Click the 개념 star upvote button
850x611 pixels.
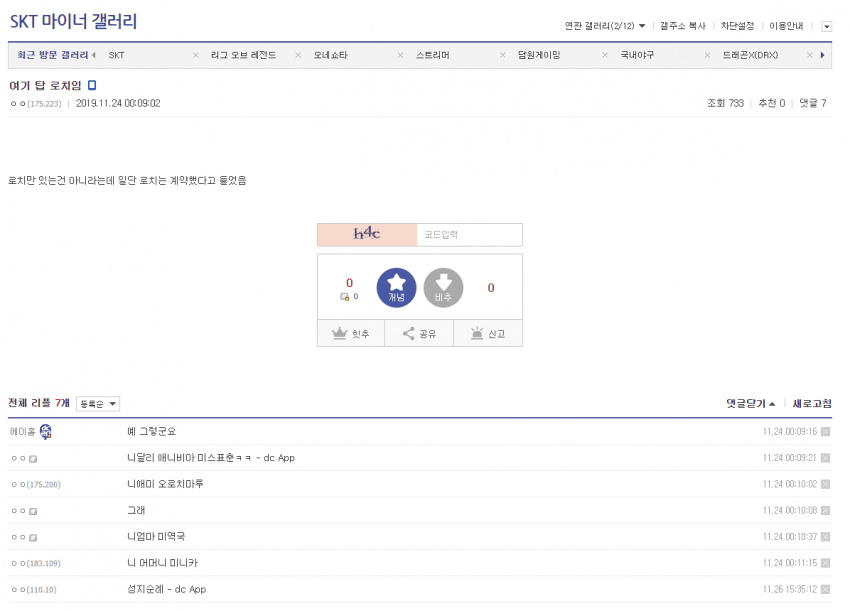(x=396, y=288)
